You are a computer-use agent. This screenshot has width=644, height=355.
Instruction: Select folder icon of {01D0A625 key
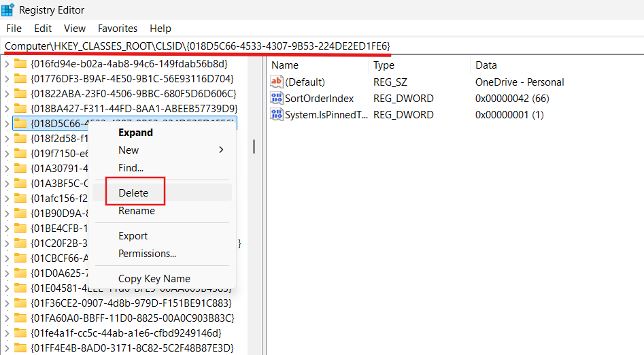[x=20, y=273]
